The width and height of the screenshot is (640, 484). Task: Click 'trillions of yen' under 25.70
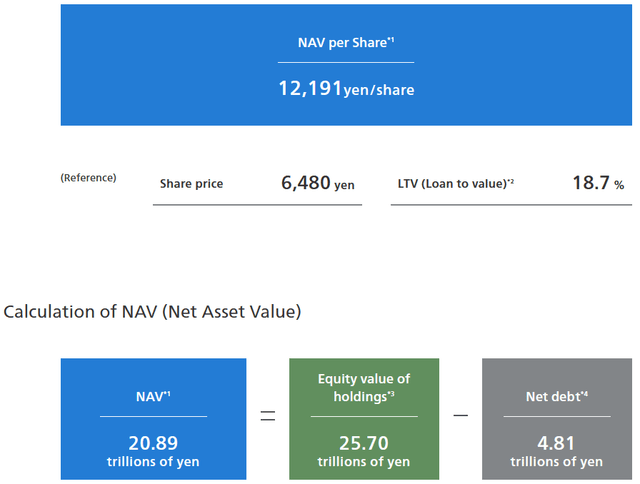364,462
